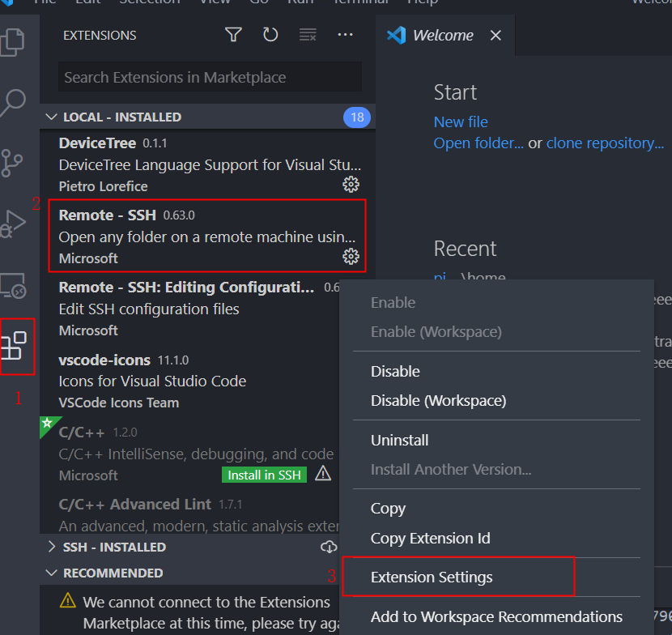
Task: Open the DeviceTree extension manage gear
Action: click(351, 185)
